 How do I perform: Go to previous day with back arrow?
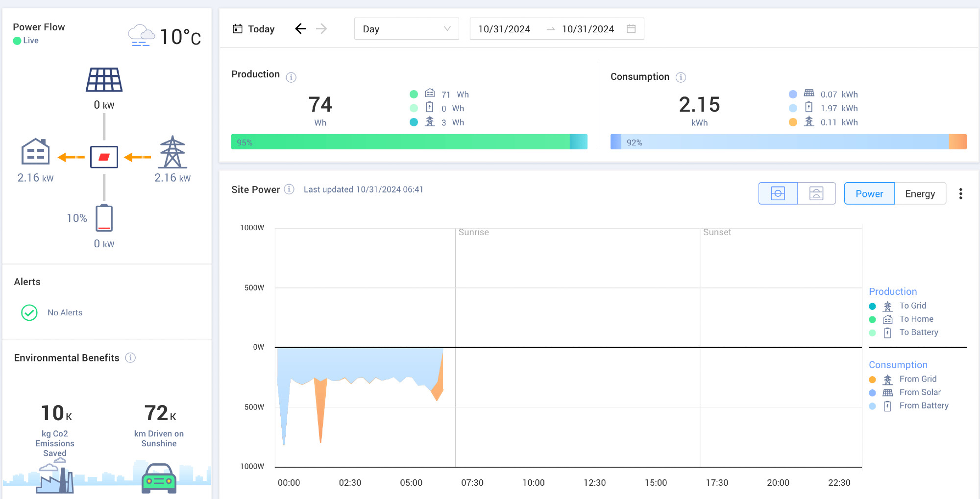(301, 29)
